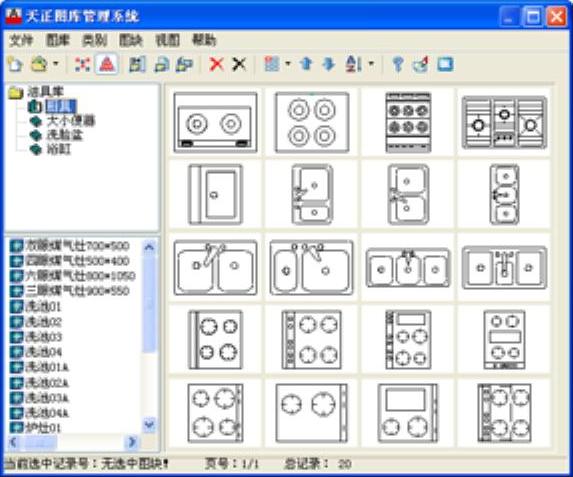Click the blue down arrow icon

(x=329, y=64)
